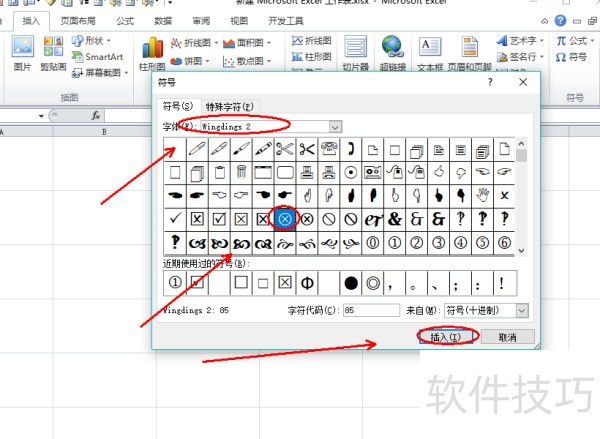The height and width of the screenshot is (439, 600).
Task: Pick the empty box from recently used symbols
Action: [x=241, y=283]
